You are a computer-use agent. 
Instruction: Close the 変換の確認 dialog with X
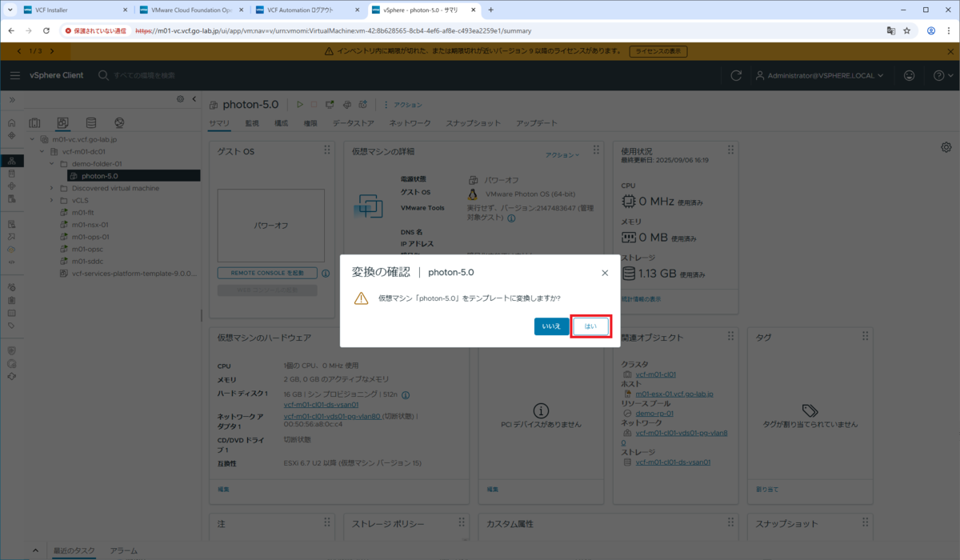pyautogui.click(x=605, y=273)
